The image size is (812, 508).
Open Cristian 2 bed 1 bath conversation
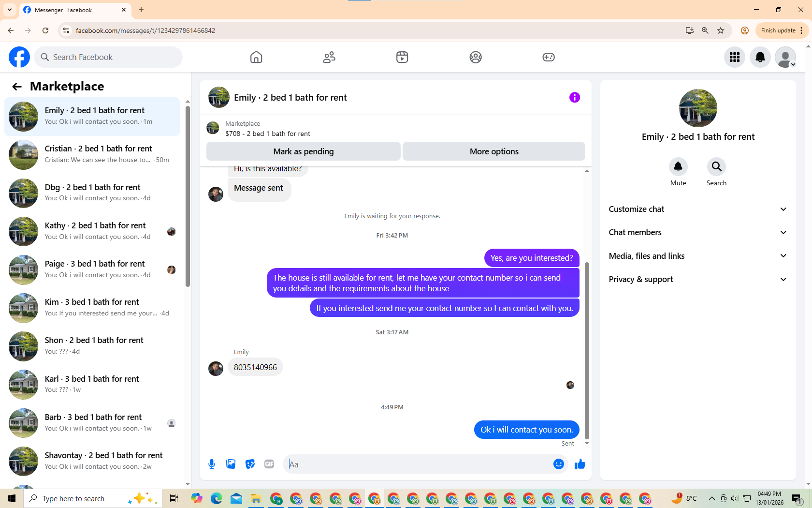pyautogui.click(x=92, y=154)
